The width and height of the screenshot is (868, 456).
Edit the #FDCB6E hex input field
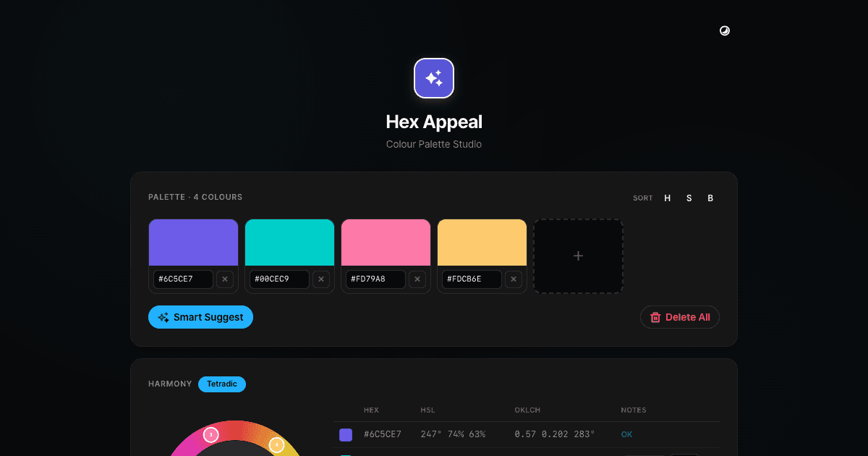[472, 279]
